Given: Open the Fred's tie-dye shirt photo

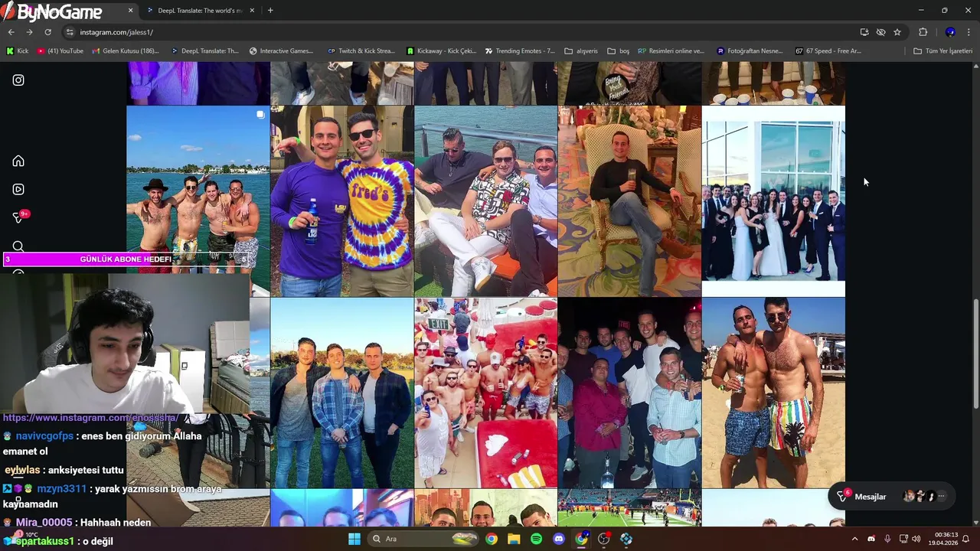Looking at the screenshot, I should tap(341, 201).
